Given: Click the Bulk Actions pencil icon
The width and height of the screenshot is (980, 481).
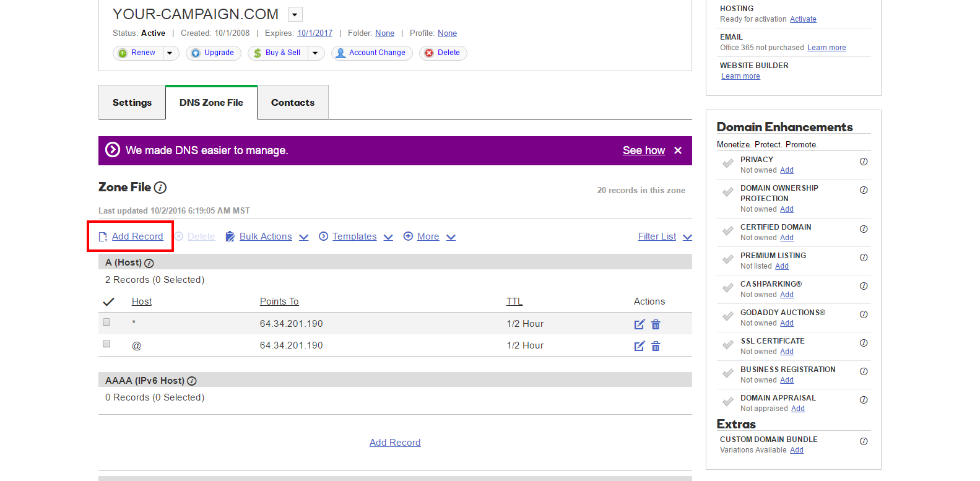Looking at the screenshot, I should (230, 236).
